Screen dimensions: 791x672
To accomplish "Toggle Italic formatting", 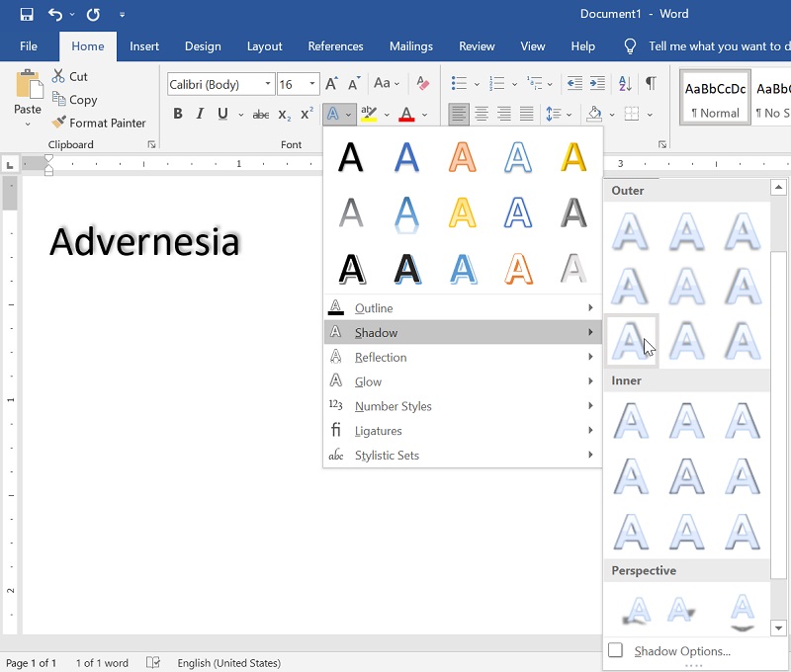I will coord(201,114).
